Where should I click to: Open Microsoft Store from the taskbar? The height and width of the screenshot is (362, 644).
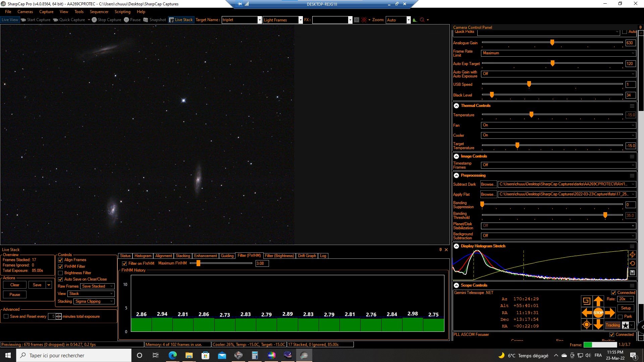205,355
